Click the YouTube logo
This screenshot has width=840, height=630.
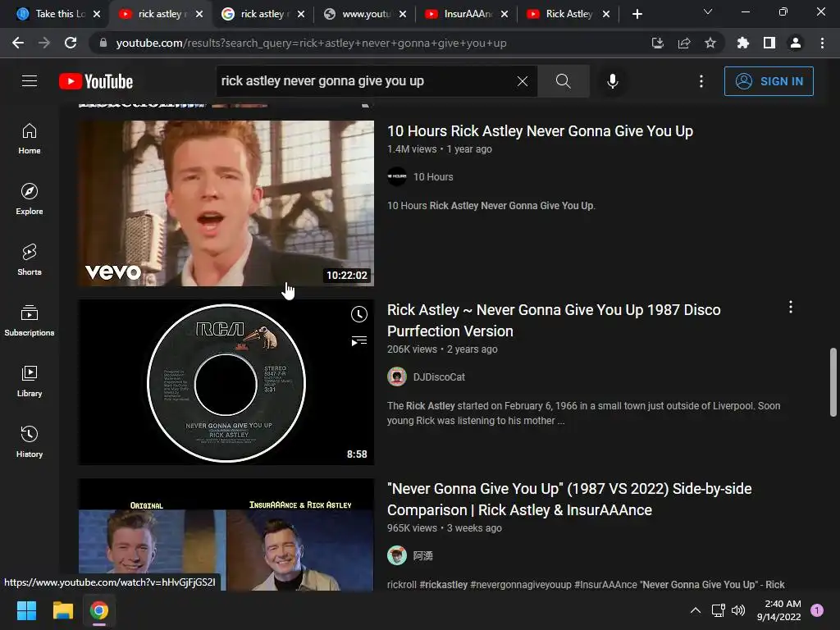(96, 81)
